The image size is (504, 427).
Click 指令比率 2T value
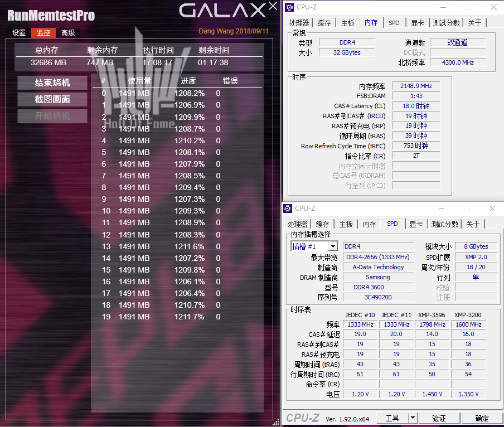click(416, 156)
